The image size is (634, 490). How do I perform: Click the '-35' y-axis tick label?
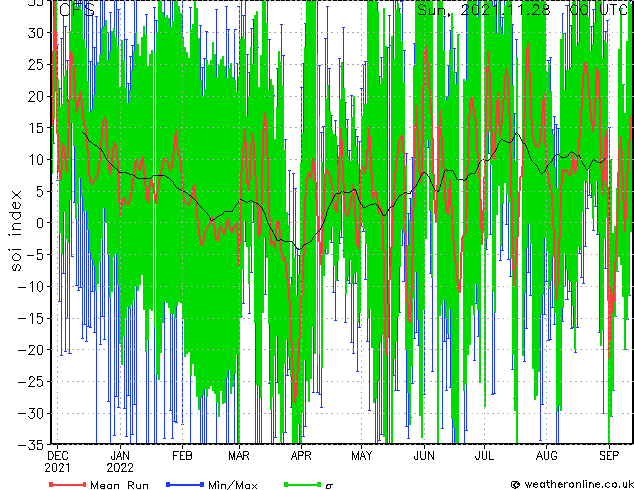point(32,445)
